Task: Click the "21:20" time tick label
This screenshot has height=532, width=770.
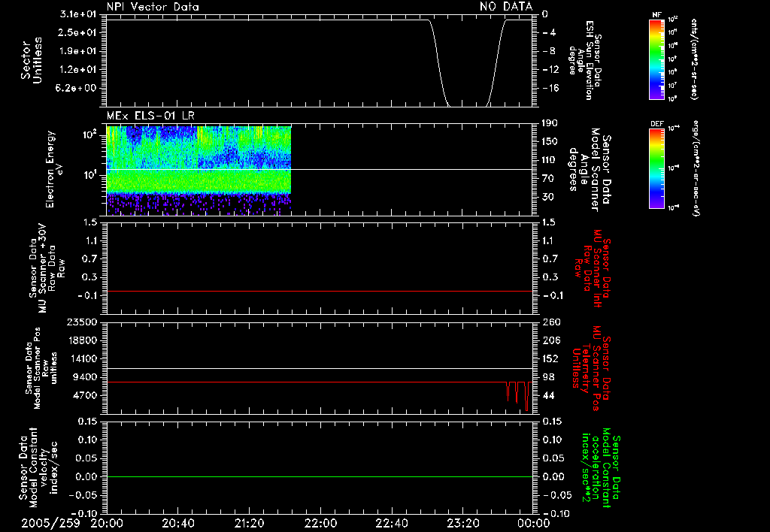Action: pyautogui.click(x=250, y=523)
